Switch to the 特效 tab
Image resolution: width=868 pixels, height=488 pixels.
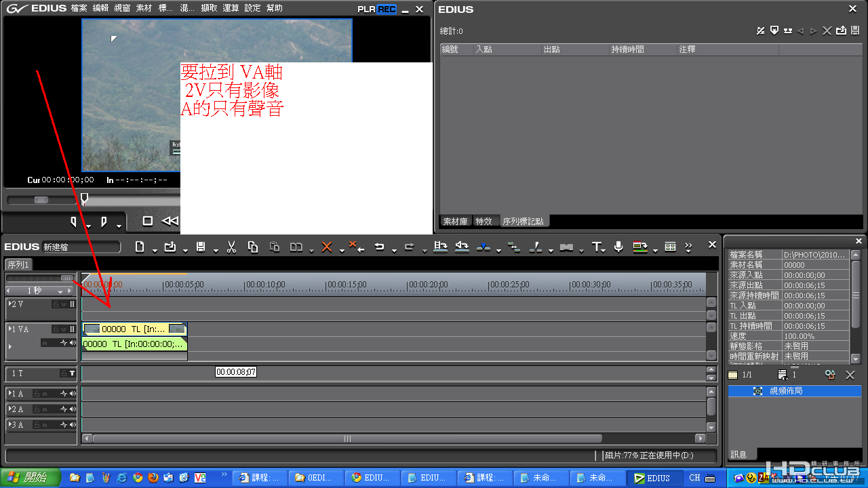pos(484,222)
